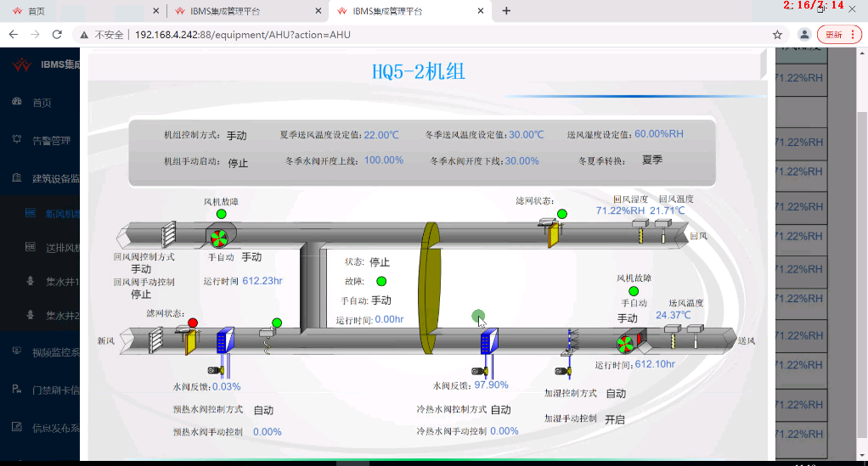Screen dimensions: 868x466
Task: Click the return air temperature sensor icon
Action: (663, 231)
